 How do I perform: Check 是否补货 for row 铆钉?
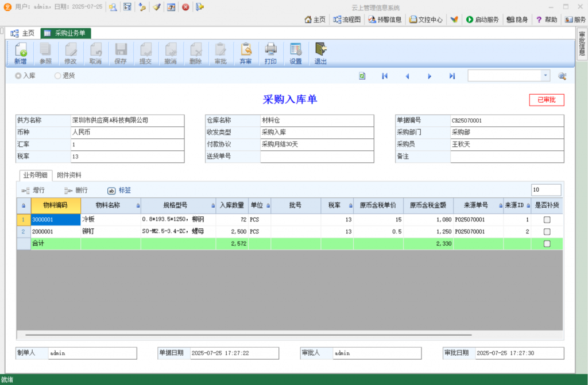(x=547, y=232)
